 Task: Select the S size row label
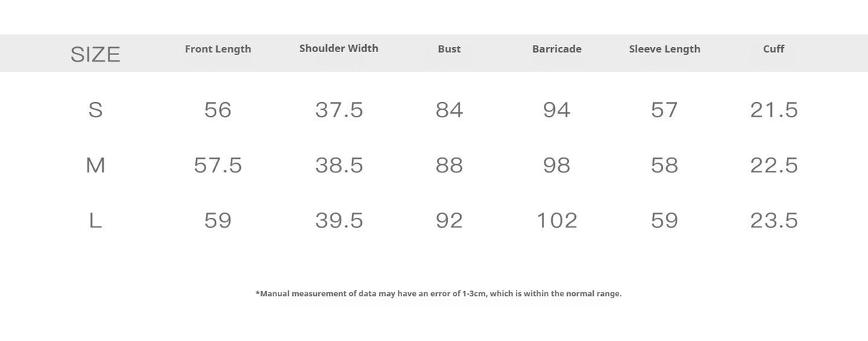point(95,110)
